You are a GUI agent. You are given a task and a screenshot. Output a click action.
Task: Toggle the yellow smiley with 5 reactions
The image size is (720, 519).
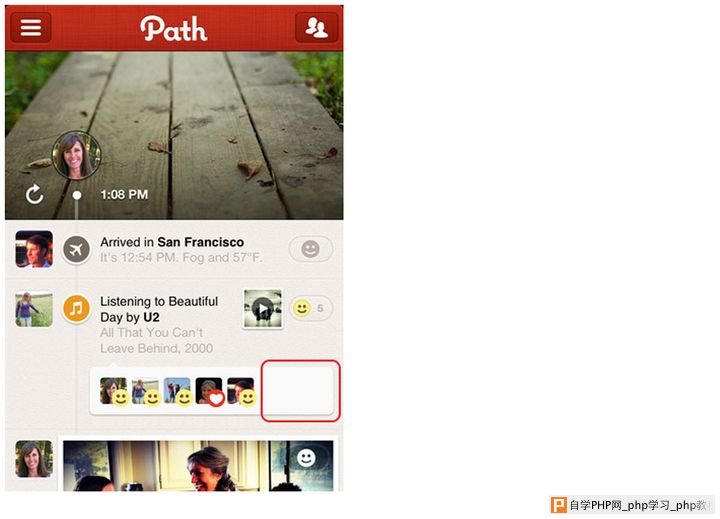pyautogui.click(x=310, y=308)
